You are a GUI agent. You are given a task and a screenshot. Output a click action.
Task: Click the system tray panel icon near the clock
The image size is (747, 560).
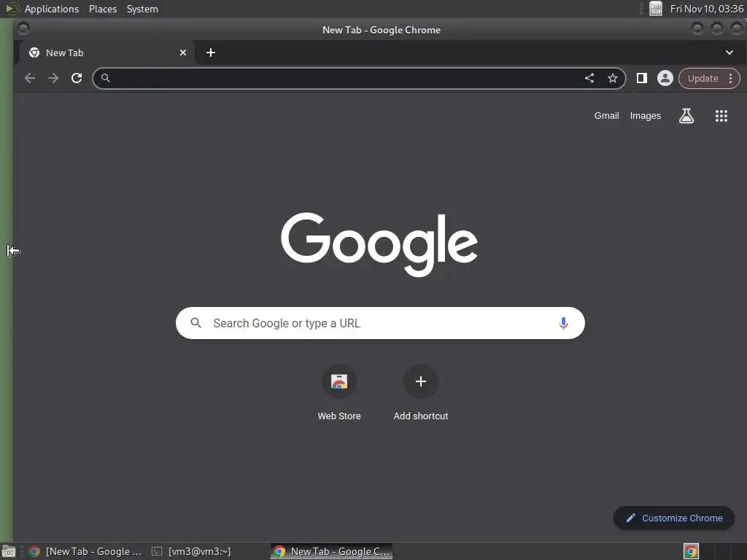click(656, 9)
